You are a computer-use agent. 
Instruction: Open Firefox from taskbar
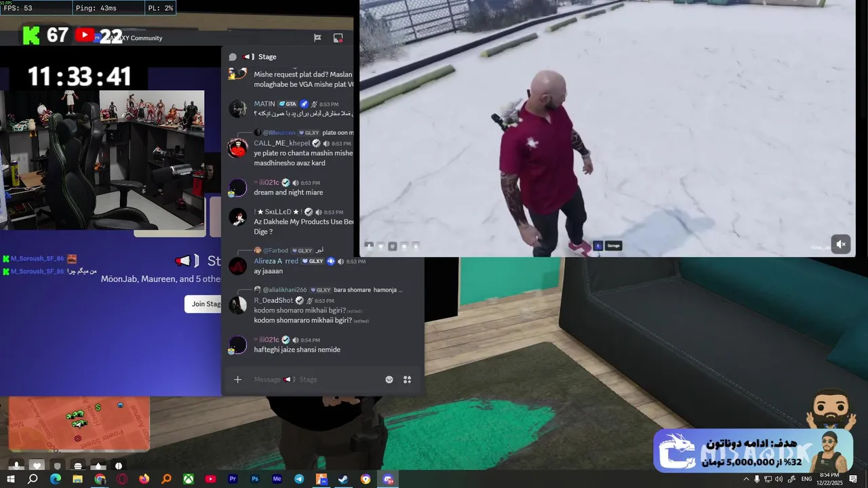tap(144, 479)
